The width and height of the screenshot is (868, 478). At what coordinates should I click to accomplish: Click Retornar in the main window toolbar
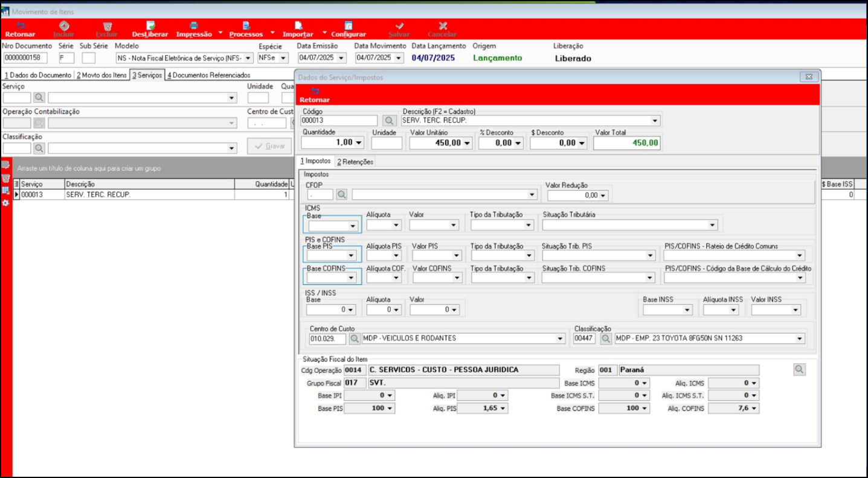coord(20,30)
